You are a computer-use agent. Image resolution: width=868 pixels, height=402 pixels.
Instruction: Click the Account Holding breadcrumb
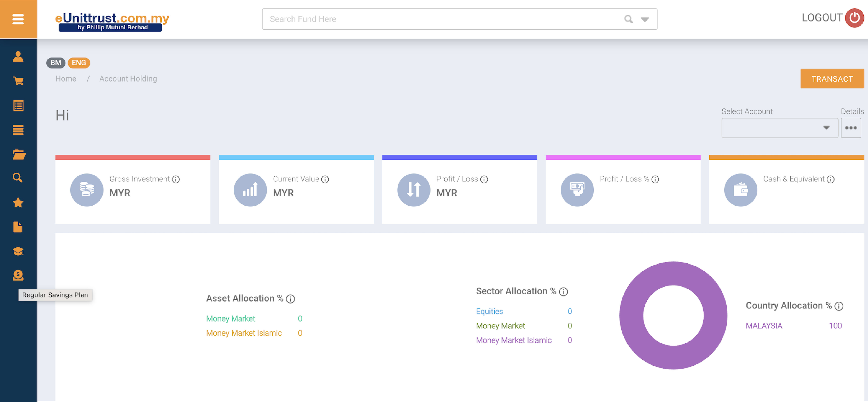(x=128, y=79)
